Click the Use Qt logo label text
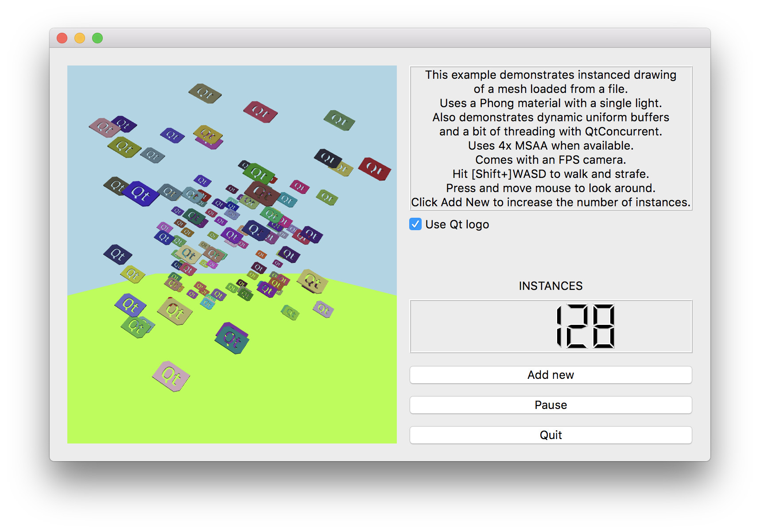The image size is (760, 532). tap(457, 224)
